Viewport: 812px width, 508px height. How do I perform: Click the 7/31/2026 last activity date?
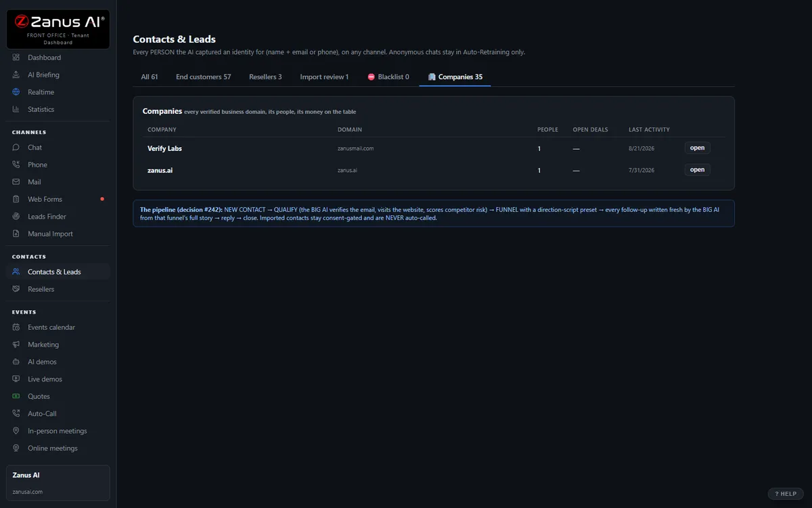click(x=641, y=171)
